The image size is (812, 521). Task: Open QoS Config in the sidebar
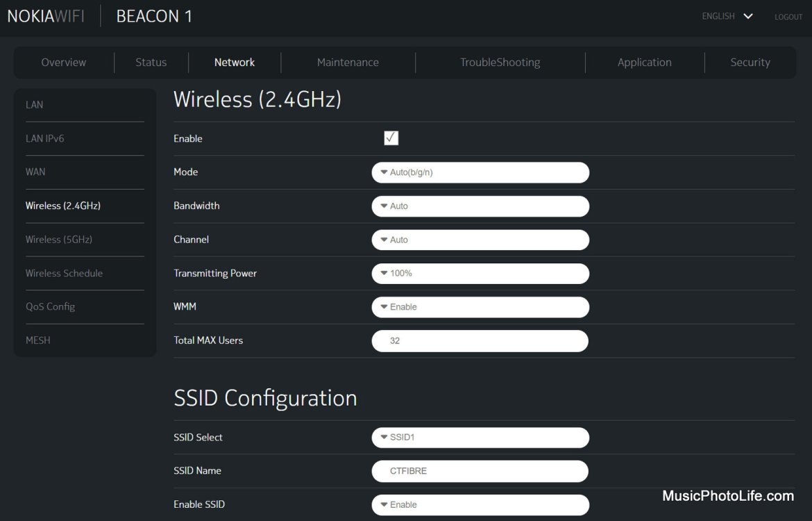click(50, 306)
